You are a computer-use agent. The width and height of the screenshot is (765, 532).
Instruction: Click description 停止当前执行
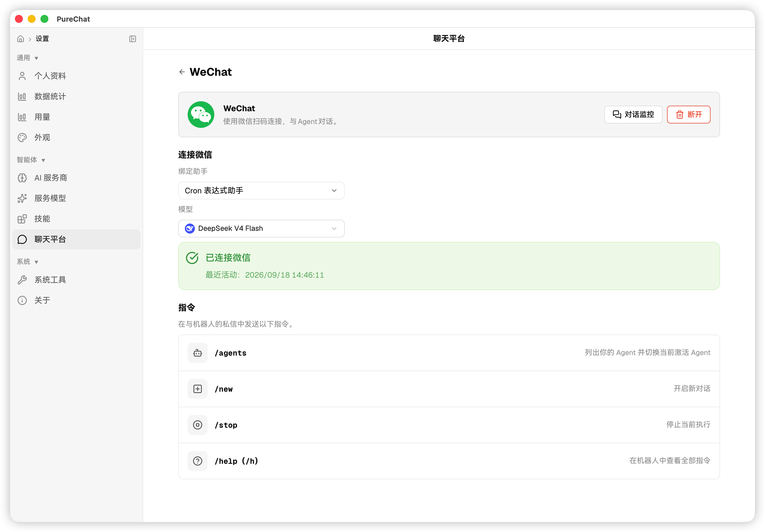click(x=688, y=424)
